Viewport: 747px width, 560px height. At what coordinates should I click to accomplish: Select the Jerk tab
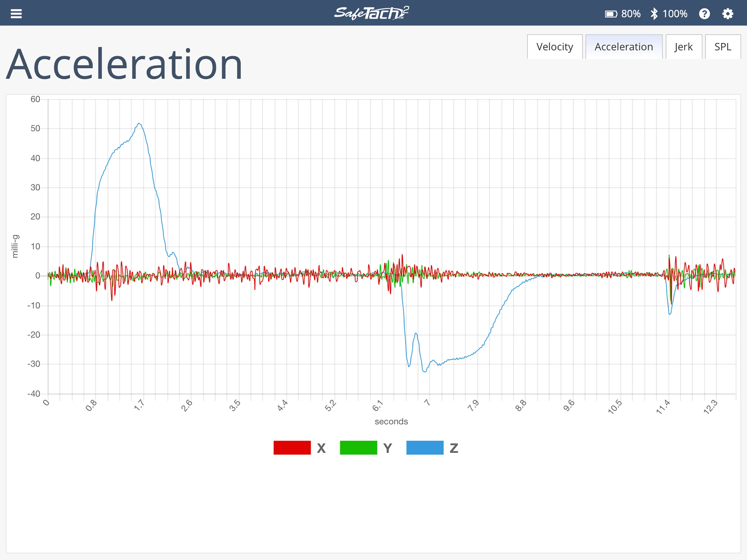click(684, 46)
